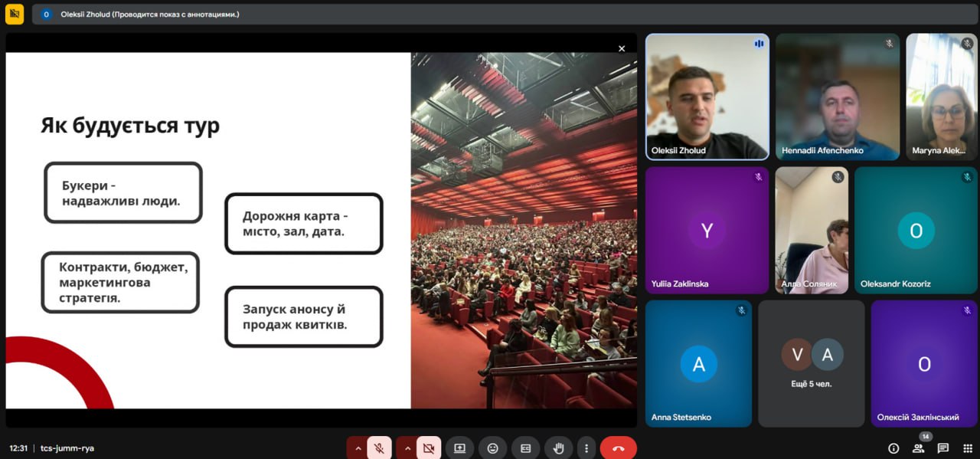980x459 pixels.
Task: Leave call with the red hang-up button
Action: click(x=619, y=448)
